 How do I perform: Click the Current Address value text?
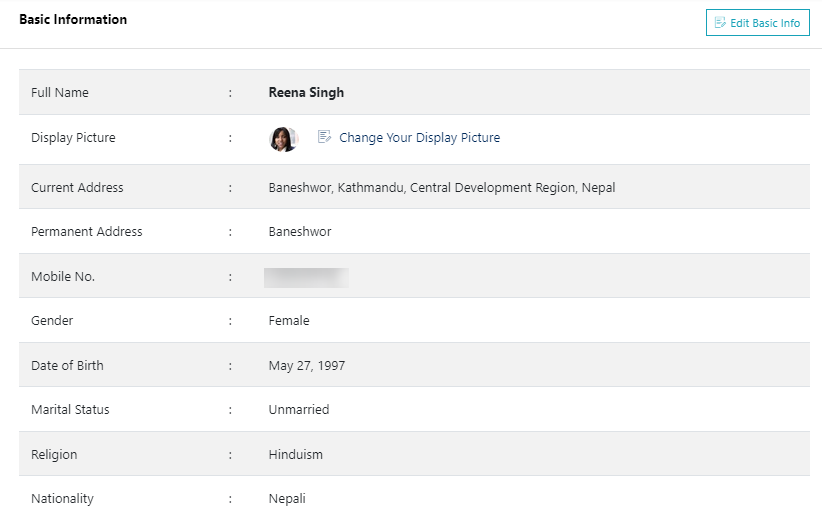point(441,188)
